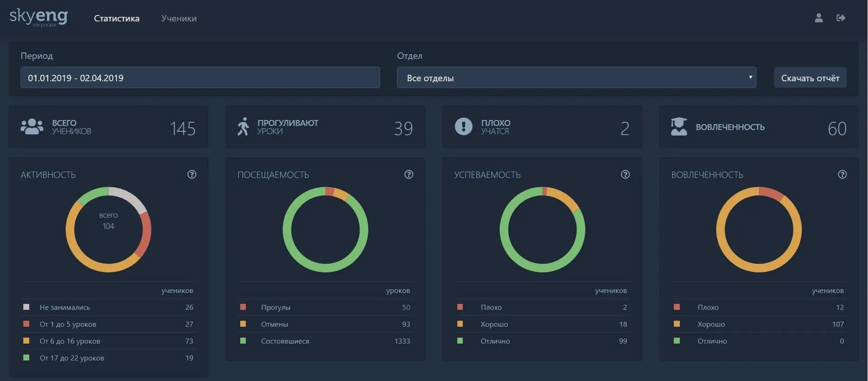This screenshot has height=381, width=868.
Task: Click value 73 in Активность legend
Action: pyautogui.click(x=189, y=341)
